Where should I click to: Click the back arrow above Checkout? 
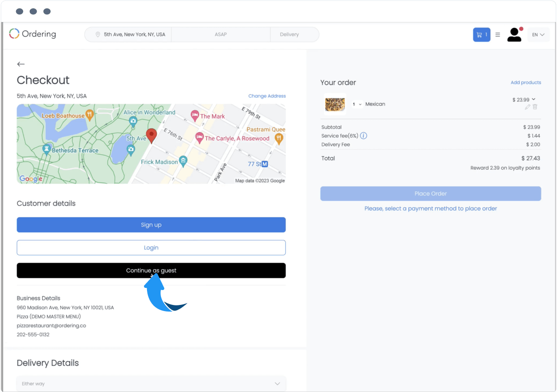(x=21, y=64)
